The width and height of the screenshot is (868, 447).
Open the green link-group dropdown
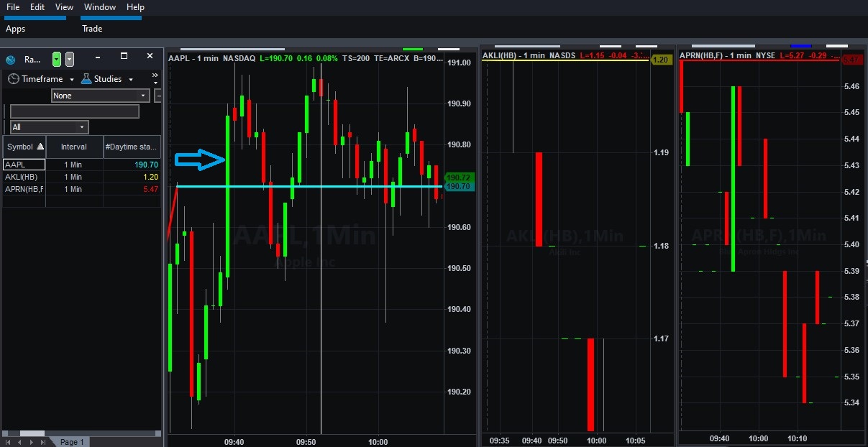pyautogui.click(x=57, y=60)
